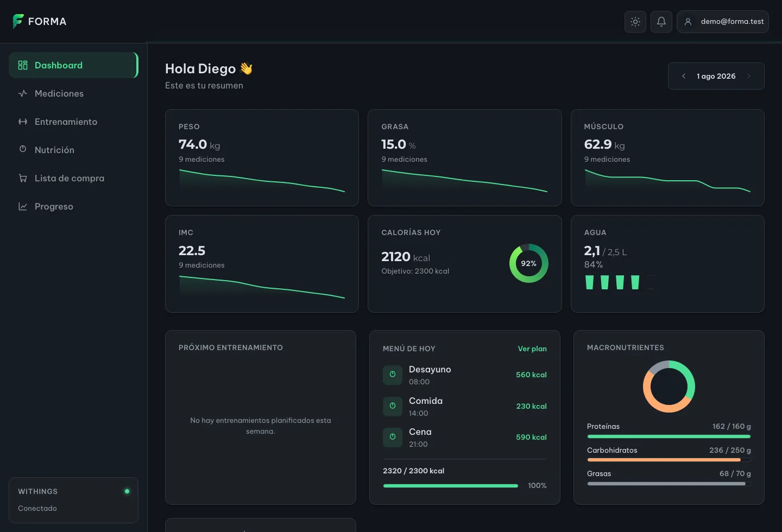Image resolution: width=782 pixels, height=532 pixels.
Task: Click the Withings connection status dot
Action: [x=127, y=491]
